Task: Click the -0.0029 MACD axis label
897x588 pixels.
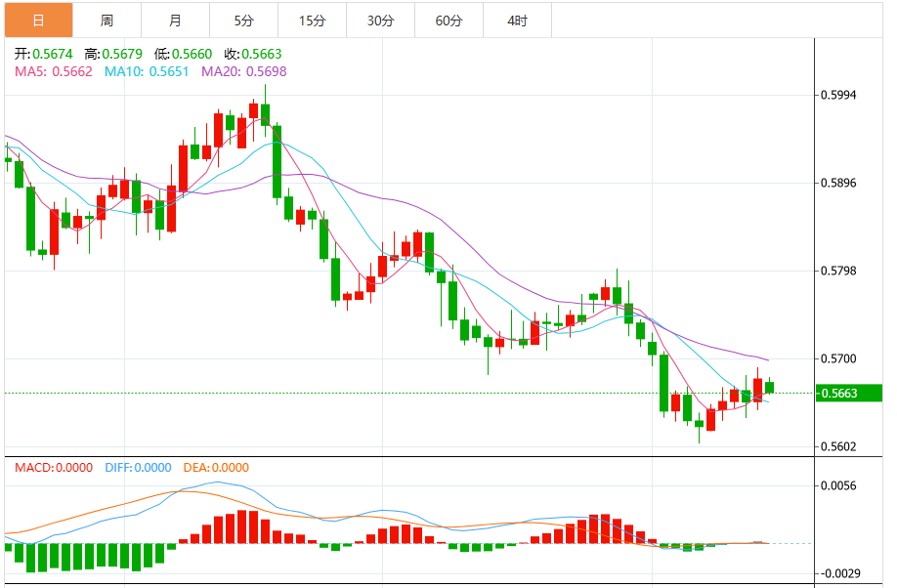Action: (838, 573)
